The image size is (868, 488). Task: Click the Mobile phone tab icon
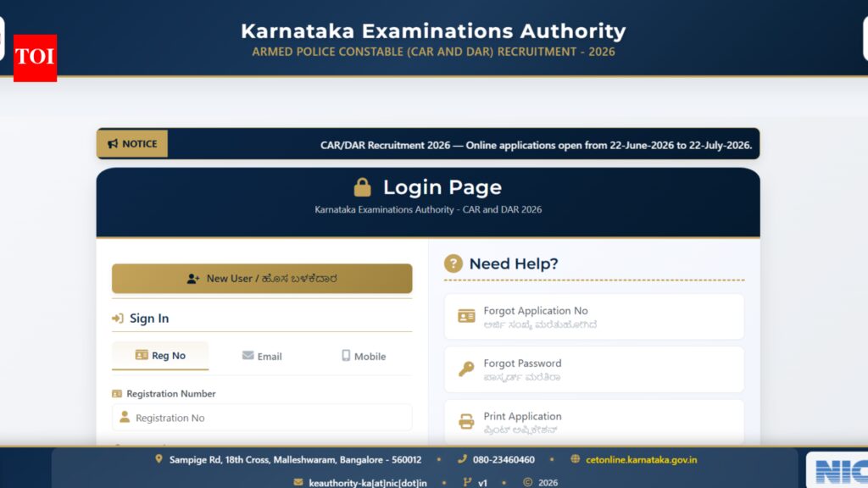(346, 355)
